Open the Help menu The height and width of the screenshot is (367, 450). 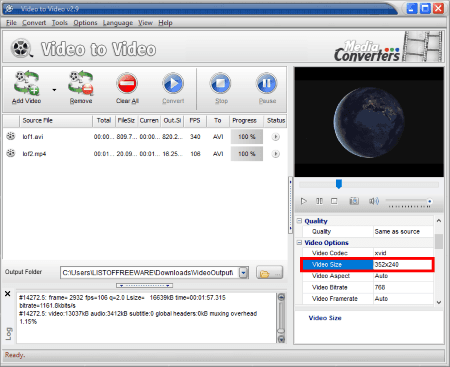(x=165, y=23)
